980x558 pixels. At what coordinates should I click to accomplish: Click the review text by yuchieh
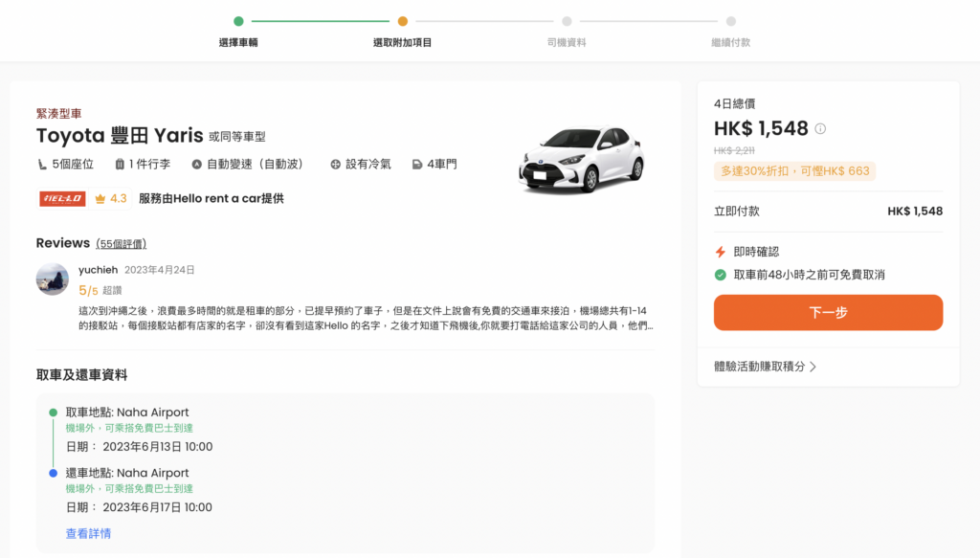[366, 318]
